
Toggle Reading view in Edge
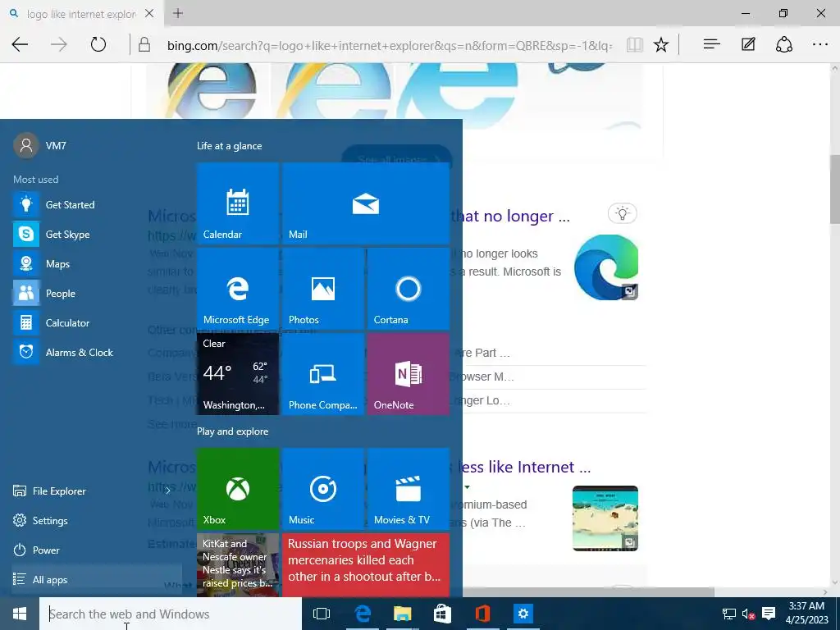pos(635,44)
